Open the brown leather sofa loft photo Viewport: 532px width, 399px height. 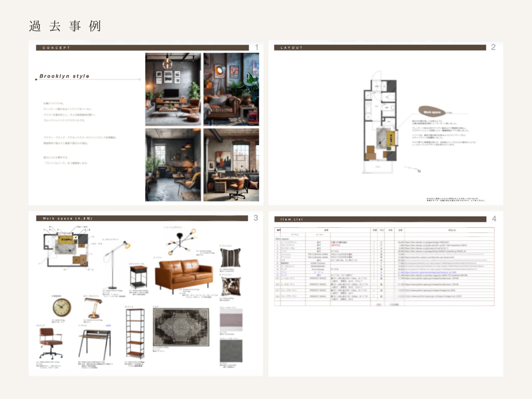(x=231, y=89)
